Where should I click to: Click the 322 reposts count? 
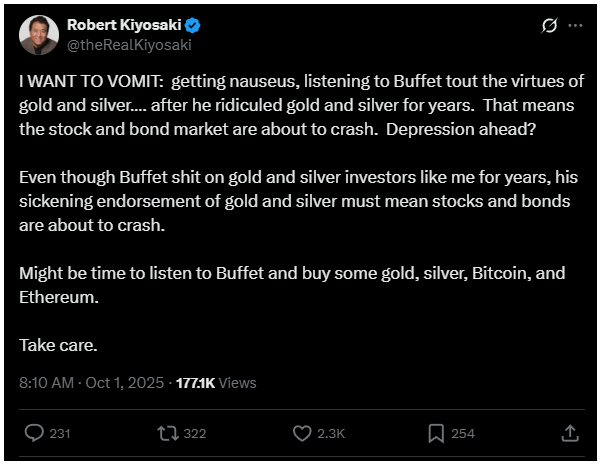click(x=194, y=434)
